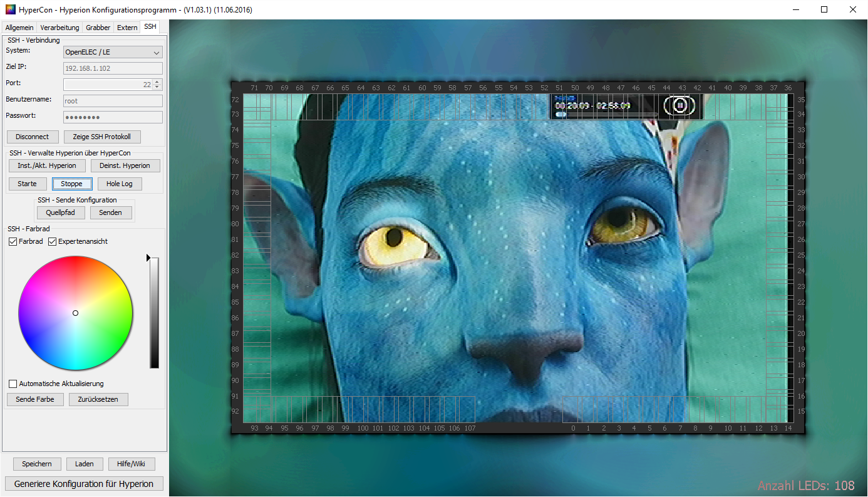Switch to the Allgemein tab
This screenshot has height=497, width=868.
19,28
